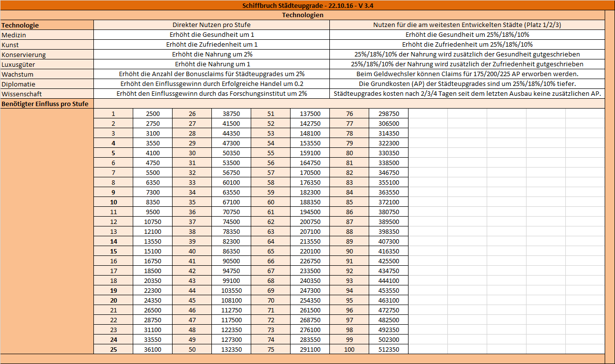Select the influence value "298750"
Screen dimensions: 615x364
tap(388, 113)
